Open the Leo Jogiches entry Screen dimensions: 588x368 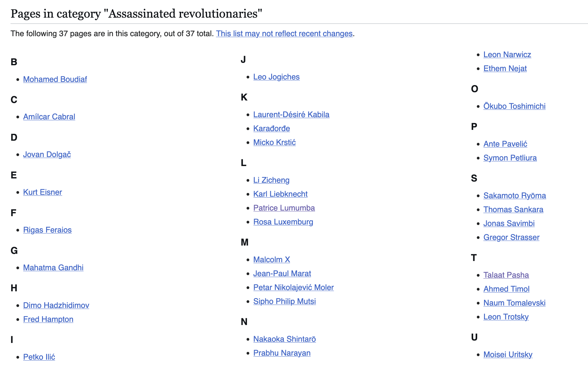[276, 77]
